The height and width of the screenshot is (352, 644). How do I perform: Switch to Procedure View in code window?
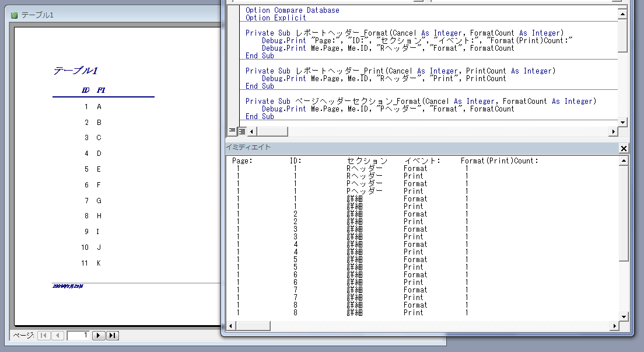232,131
